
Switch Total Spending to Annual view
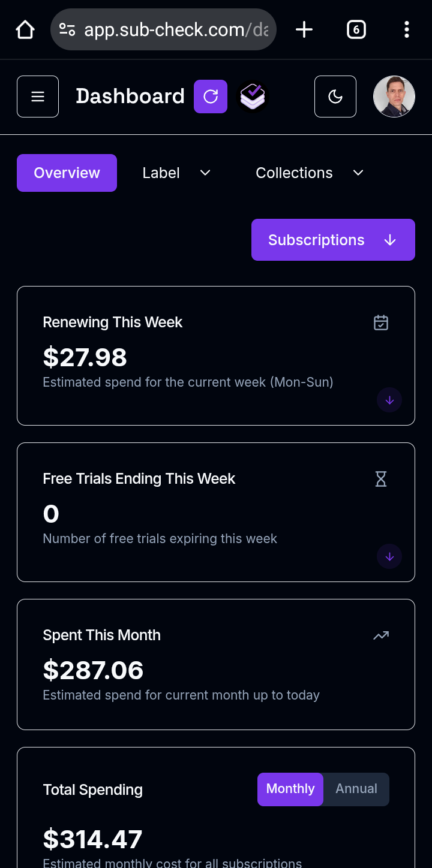coord(356,789)
